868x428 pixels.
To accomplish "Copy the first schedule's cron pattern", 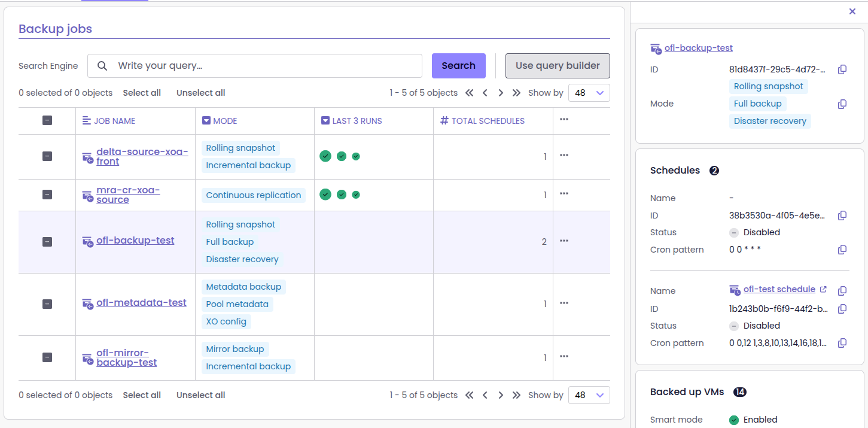I will [842, 250].
